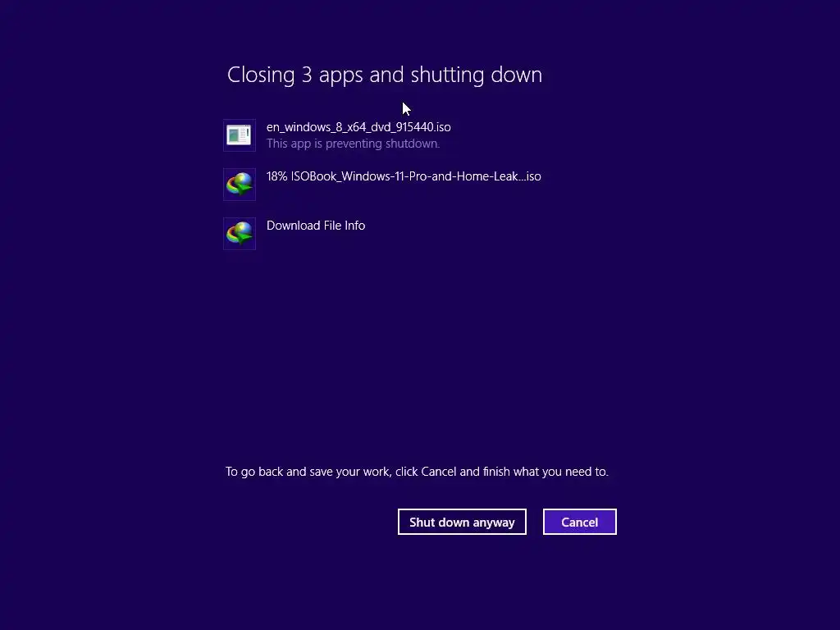The image size is (840, 630).
Task: Select the Internet Download Manager icon beside 18% ISOBook
Action: pos(240,185)
